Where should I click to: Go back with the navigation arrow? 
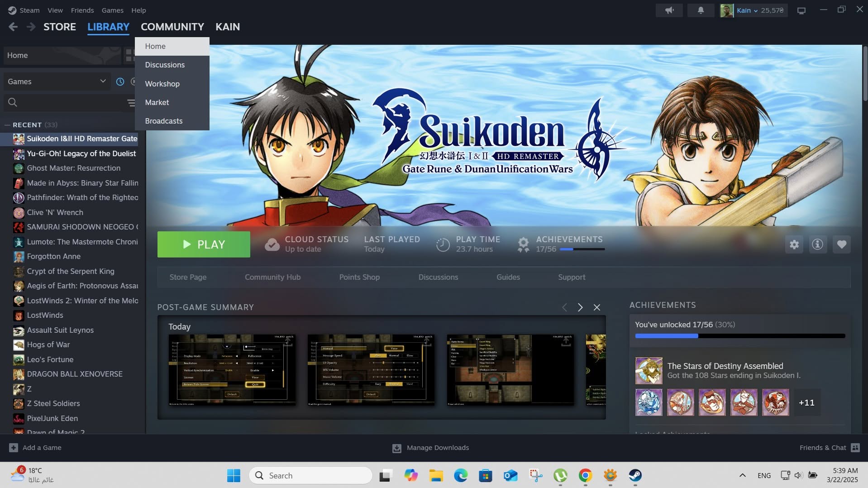point(13,27)
